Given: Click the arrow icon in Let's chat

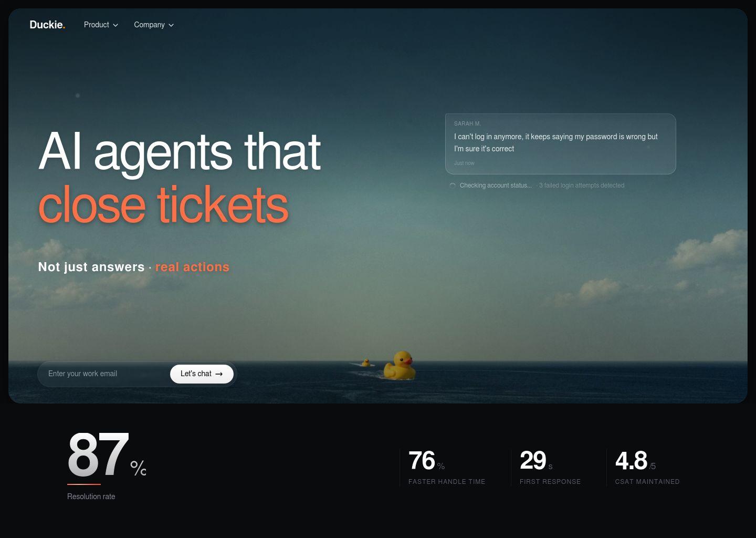Looking at the screenshot, I should click(x=219, y=374).
